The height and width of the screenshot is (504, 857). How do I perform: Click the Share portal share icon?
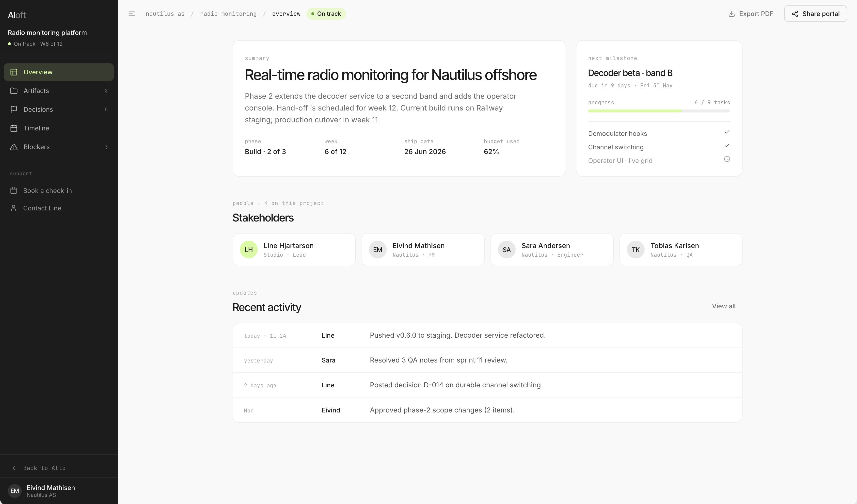pos(795,14)
